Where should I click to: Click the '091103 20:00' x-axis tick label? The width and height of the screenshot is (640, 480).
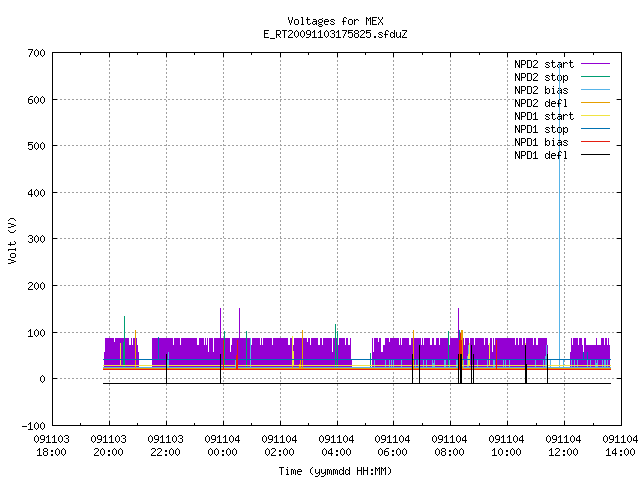[x=109, y=446]
